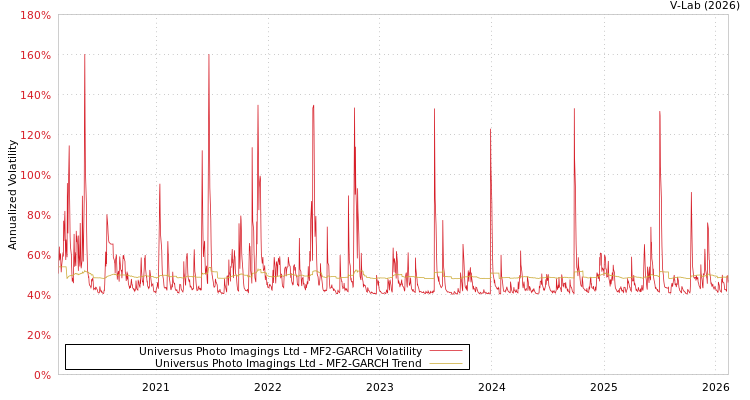Click the MF2-GARCH Trend legend label
The width and height of the screenshot is (750, 400).
288,363
